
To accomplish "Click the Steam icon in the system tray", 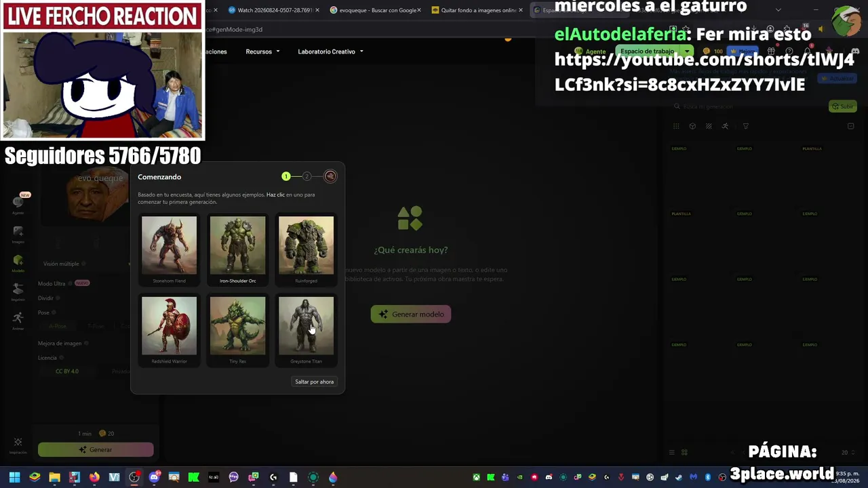I will (679, 477).
